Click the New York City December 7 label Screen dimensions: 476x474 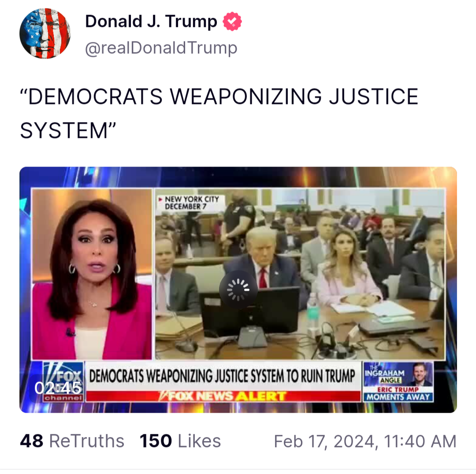(x=191, y=203)
